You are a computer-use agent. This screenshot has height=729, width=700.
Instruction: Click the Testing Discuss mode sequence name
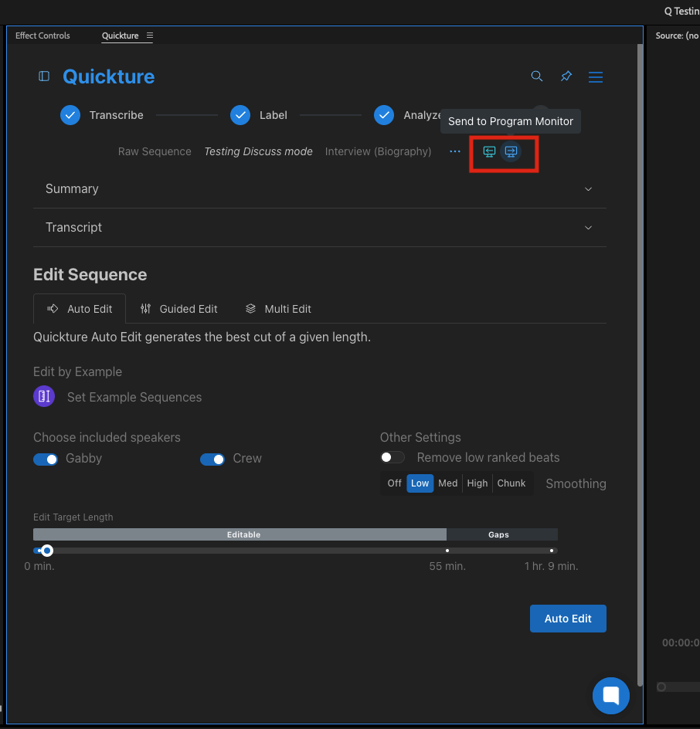(x=258, y=151)
